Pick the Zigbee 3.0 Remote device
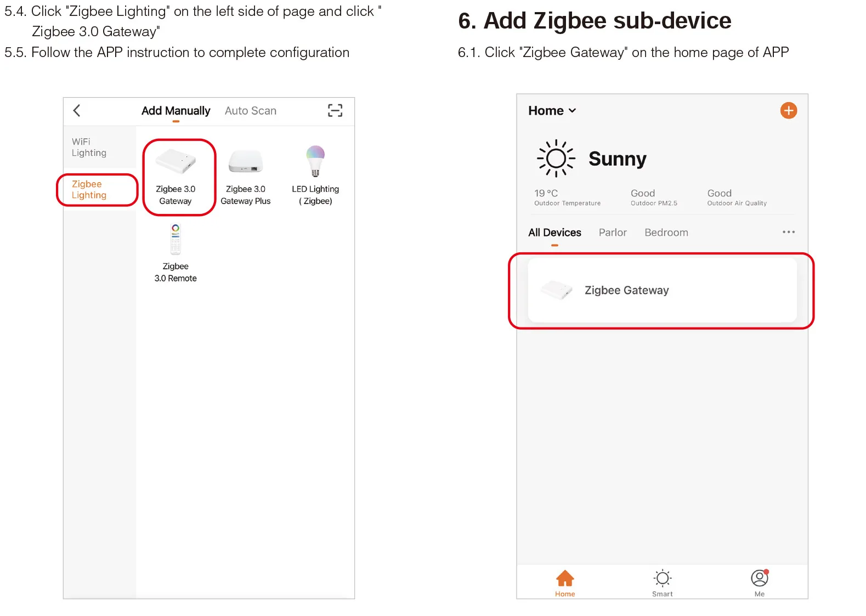The image size is (866, 616). (176, 253)
